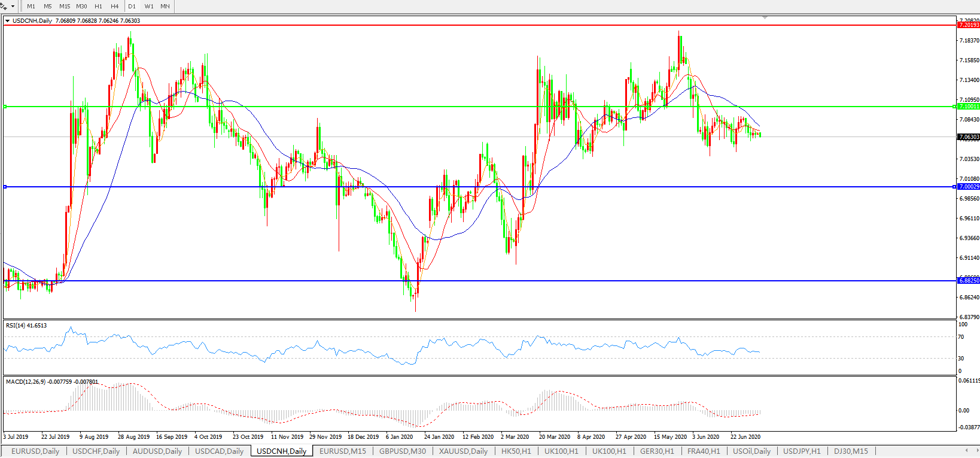Open the dropdown arrow beside the toolbar icon
This screenshot has width=980, height=458.
click(x=13, y=7)
